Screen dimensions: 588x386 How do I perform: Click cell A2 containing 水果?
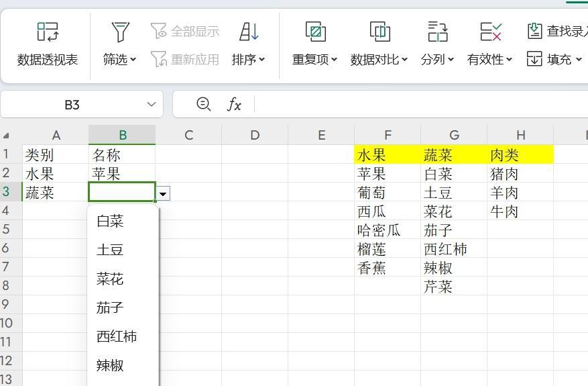tap(56, 173)
